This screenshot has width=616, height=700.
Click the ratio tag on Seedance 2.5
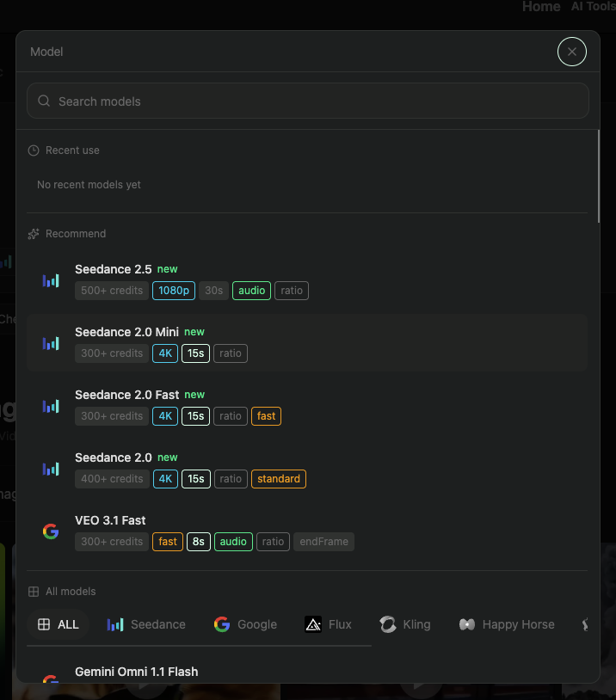click(x=292, y=291)
